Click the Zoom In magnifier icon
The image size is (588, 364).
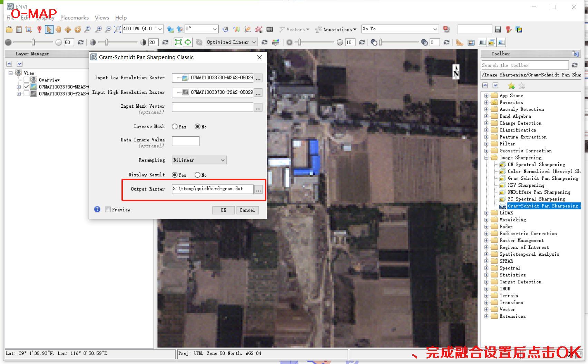click(x=99, y=30)
